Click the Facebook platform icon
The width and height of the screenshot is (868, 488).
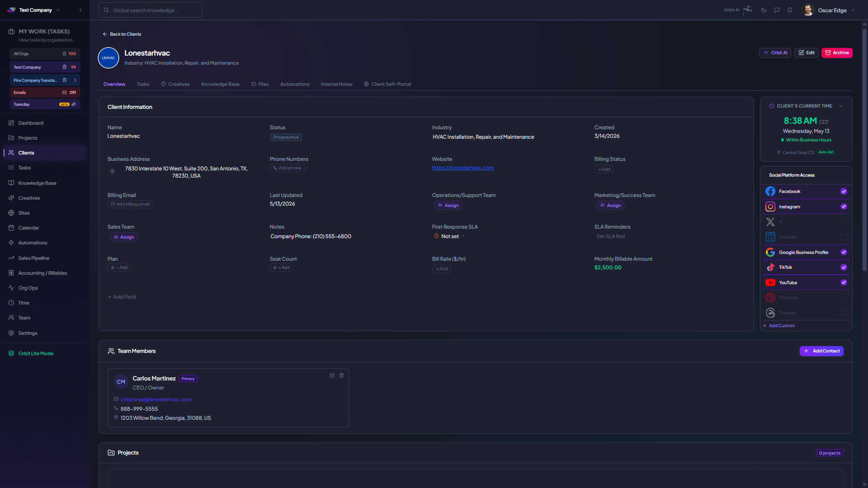770,192
